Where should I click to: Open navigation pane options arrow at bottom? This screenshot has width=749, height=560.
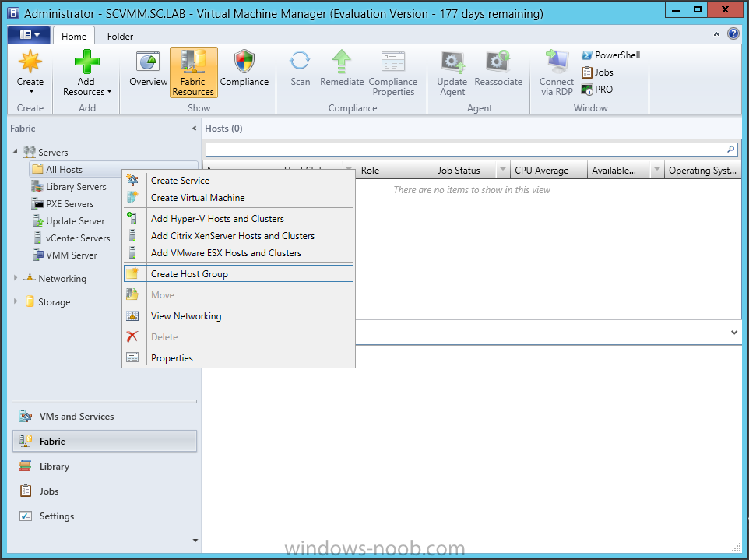(195, 541)
